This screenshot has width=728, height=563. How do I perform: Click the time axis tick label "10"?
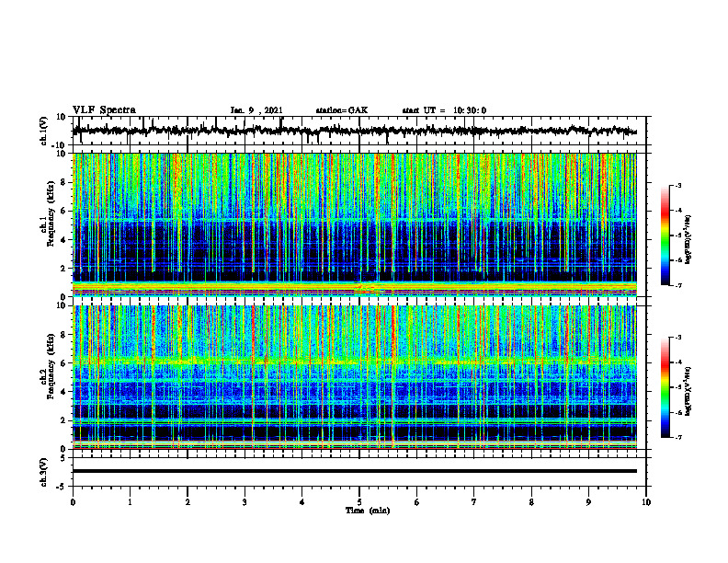646,502
